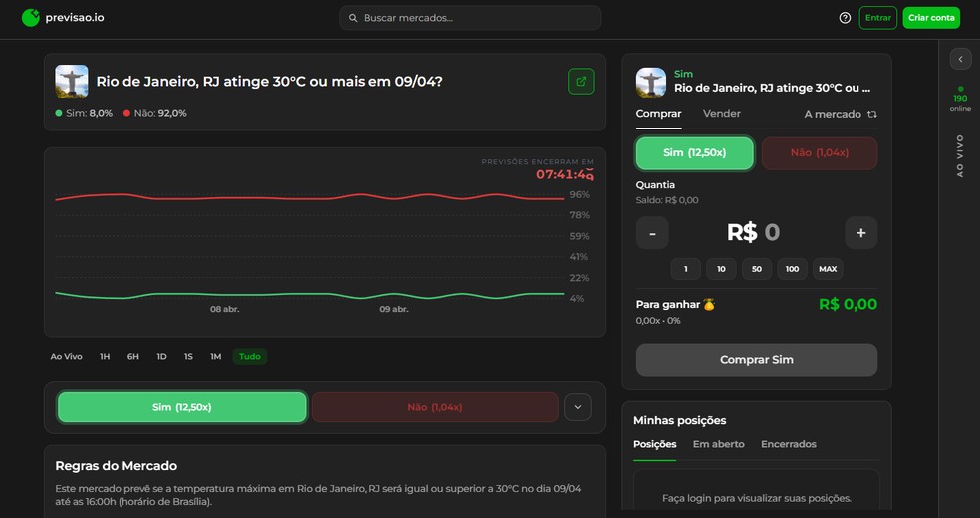
Task: Open the Em aberto positions tab
Action: point(718,444)
